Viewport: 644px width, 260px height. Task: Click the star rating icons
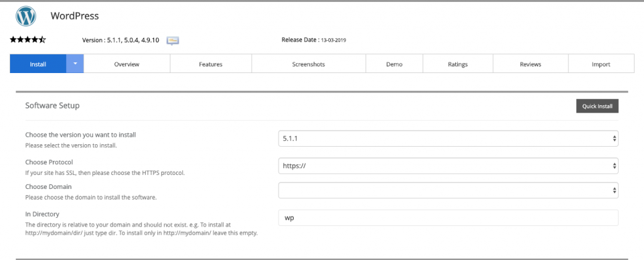[28, 40]
